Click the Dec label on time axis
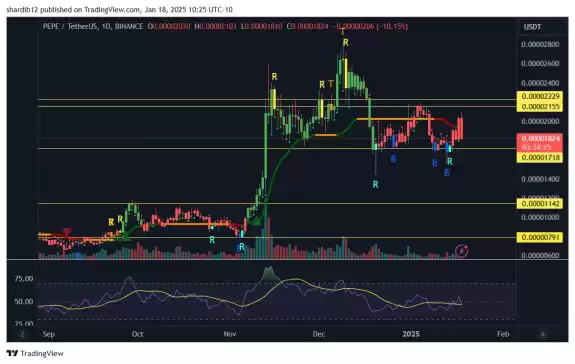The width and height of the screenshot is (575, 364). [x=319, y=334]
